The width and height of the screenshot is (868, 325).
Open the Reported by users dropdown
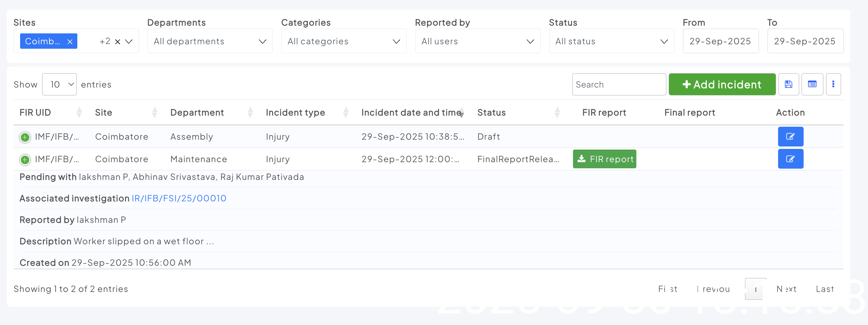point(478,41)
